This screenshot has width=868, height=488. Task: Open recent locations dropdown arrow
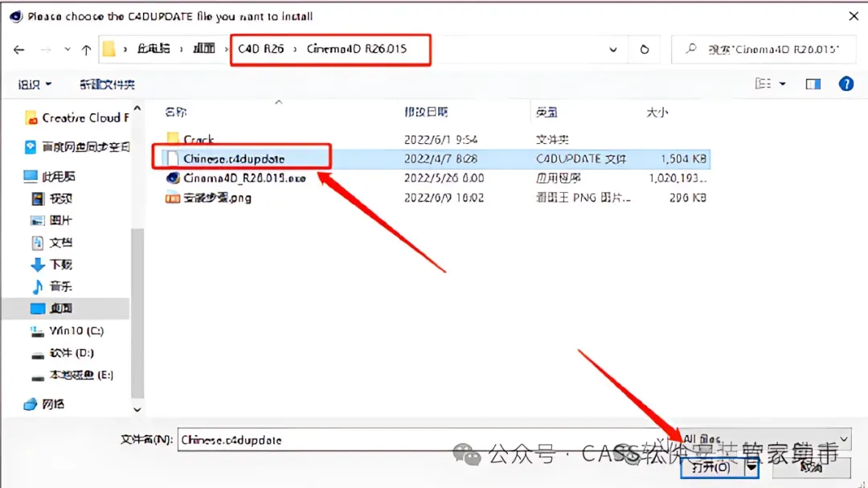point(67,49)
